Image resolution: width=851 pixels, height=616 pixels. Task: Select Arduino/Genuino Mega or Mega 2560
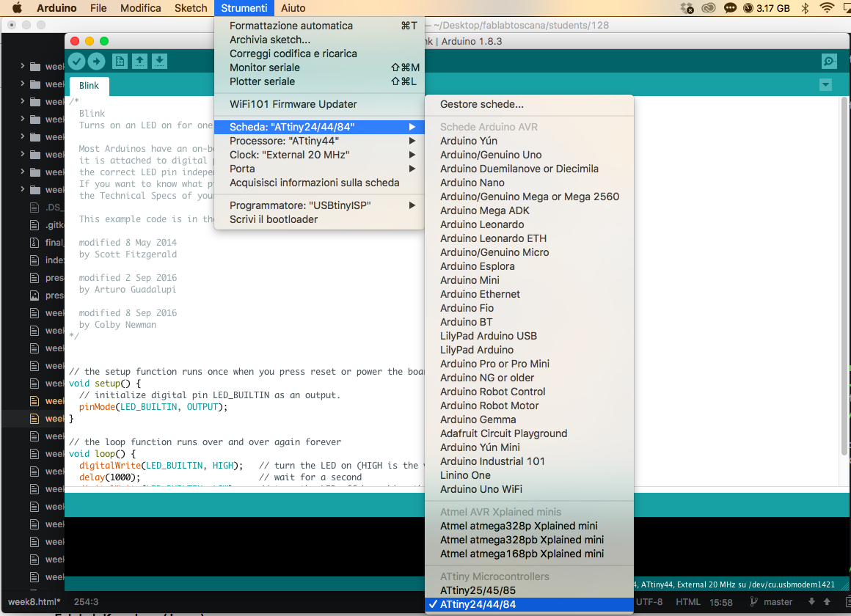click(x=529, y=197)
